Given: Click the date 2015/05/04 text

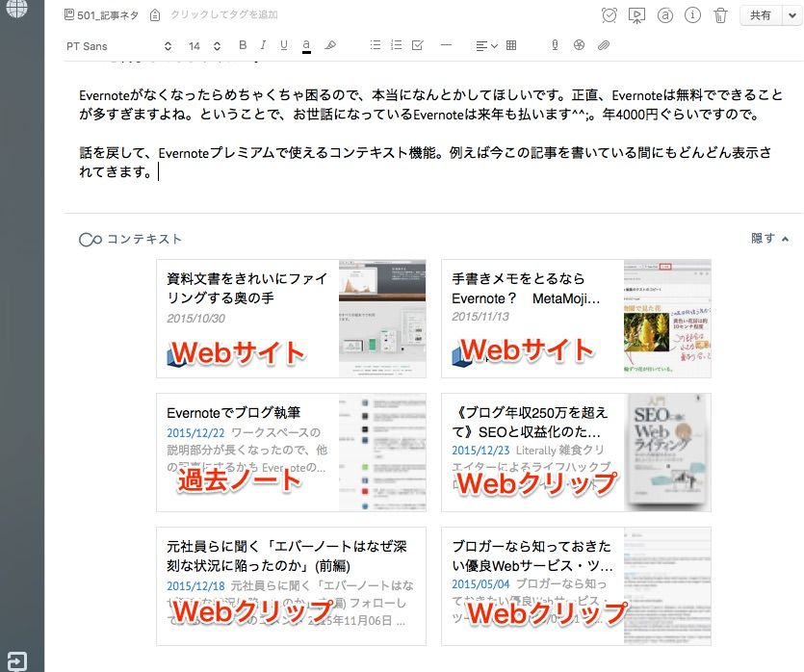Looking at the screenshot, I should 480,583.
